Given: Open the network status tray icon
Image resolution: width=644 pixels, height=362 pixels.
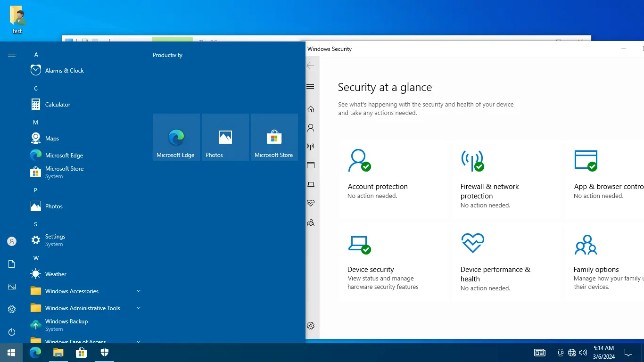Looking at the screenshot, I should click(x=572, y=353).
